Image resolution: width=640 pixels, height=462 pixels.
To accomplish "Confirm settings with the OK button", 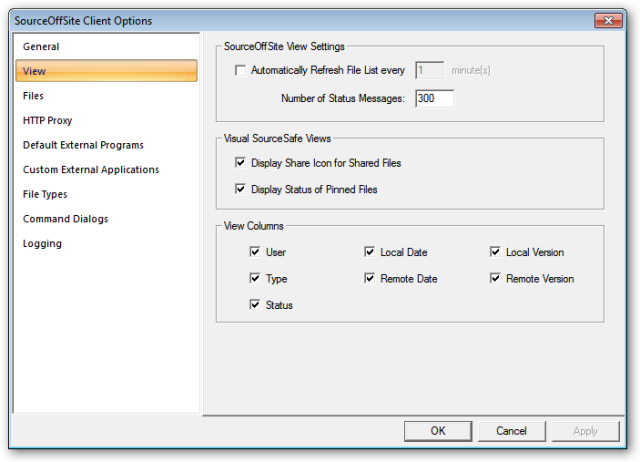I will pos(438,431).
